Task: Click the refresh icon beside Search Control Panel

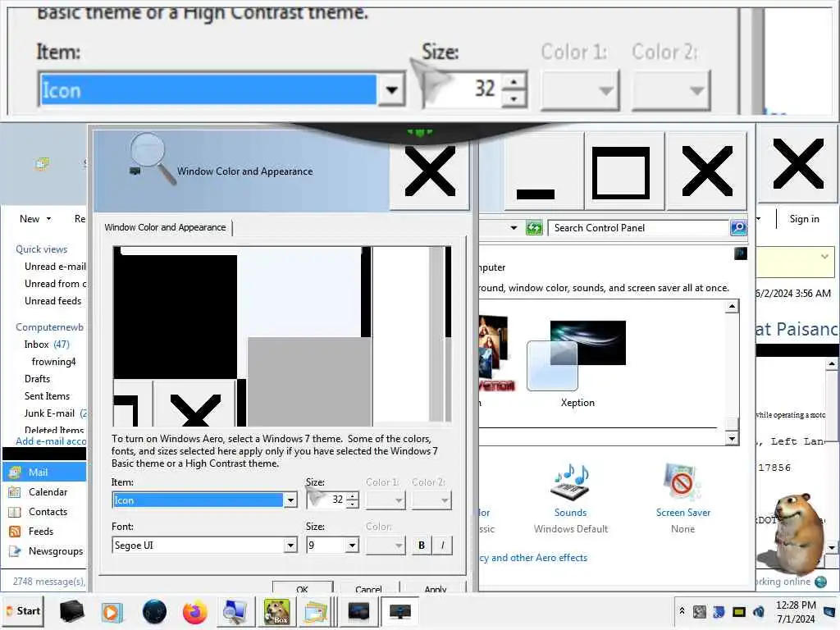Action: [534, 228]
